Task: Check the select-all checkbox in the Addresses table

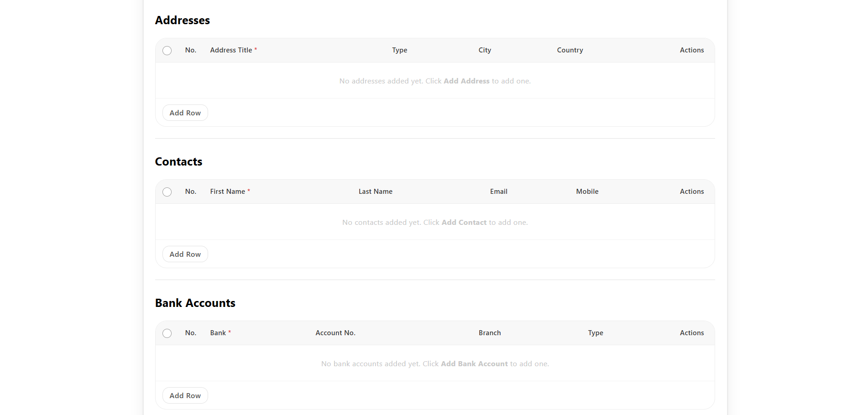Action: click(x=167, y=51)
